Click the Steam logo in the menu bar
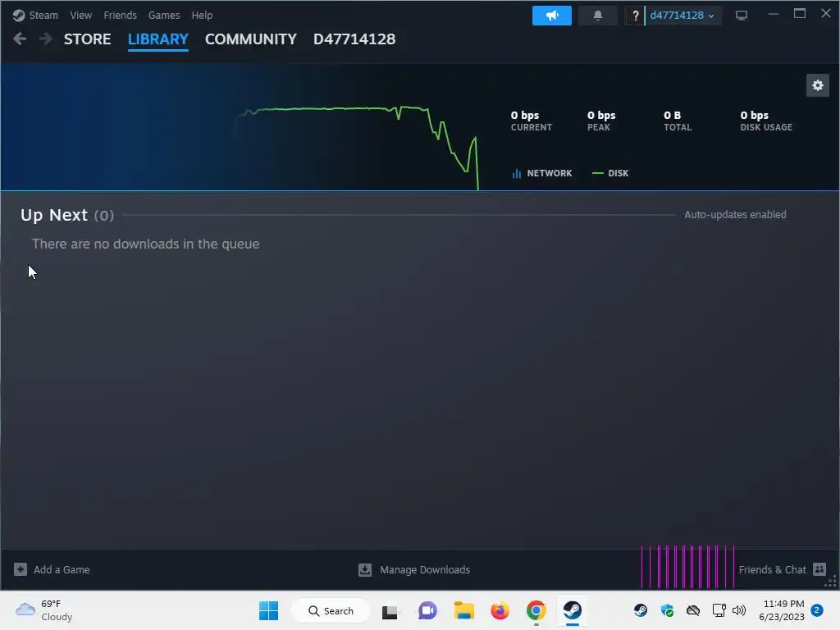 19,15
